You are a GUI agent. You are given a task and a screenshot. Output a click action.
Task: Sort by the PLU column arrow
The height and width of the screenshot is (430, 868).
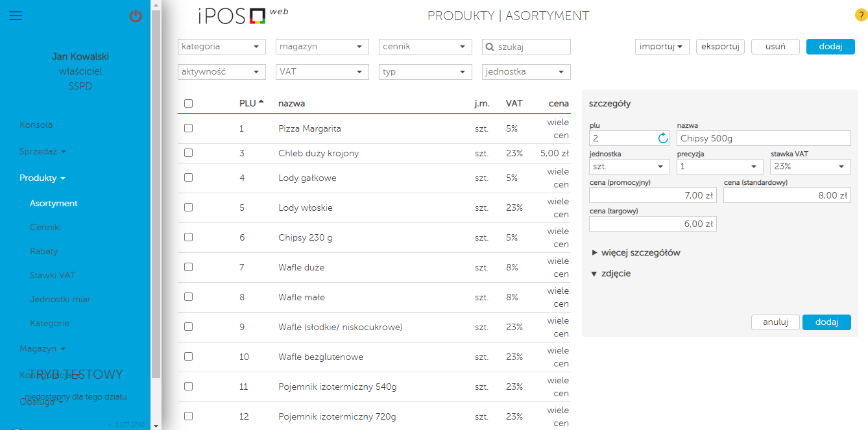coord(261,102)
